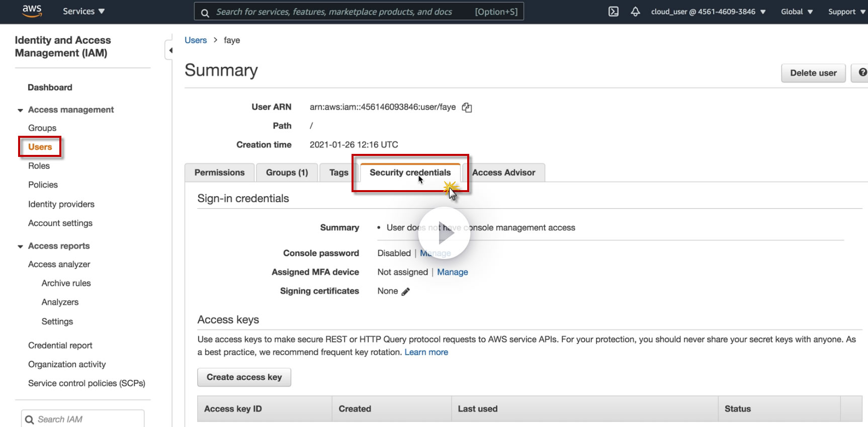Open the Access Advisor tab

coord(503,173)
